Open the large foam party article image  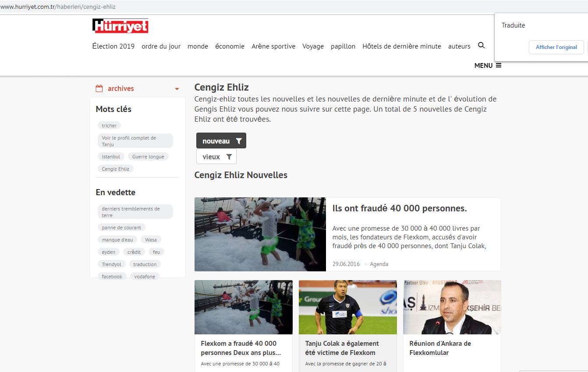[260, 234]
